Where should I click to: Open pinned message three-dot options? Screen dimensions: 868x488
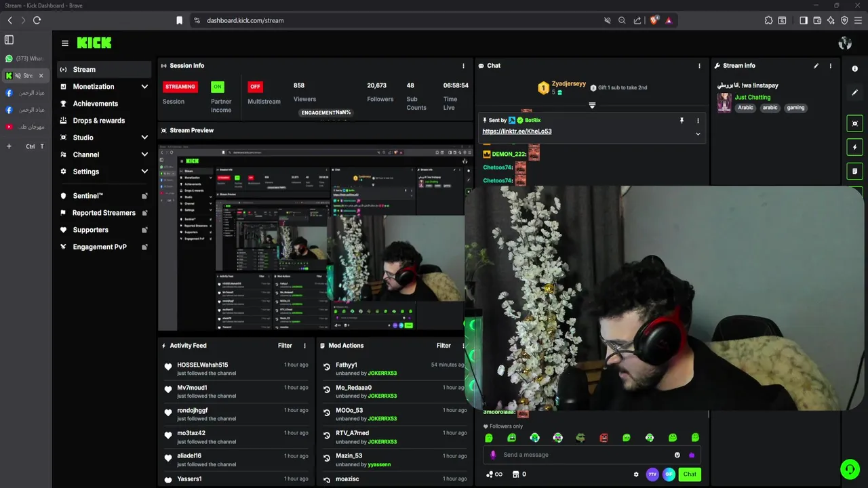pos(698,121)
